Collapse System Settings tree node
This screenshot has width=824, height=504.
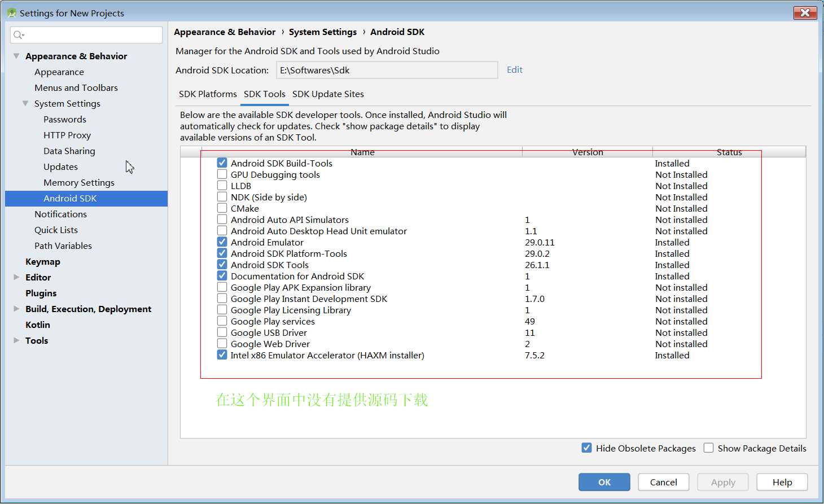25,103
